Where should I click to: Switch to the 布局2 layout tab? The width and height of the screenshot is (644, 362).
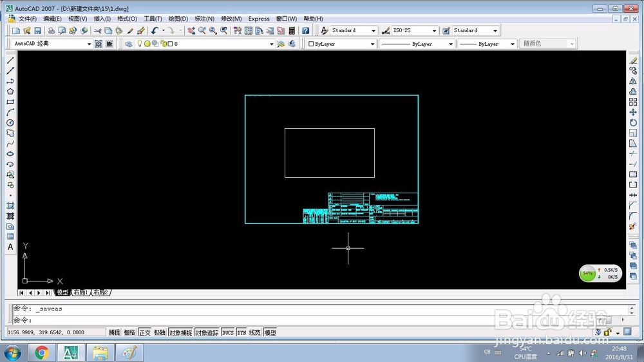[x=100, y=292]
